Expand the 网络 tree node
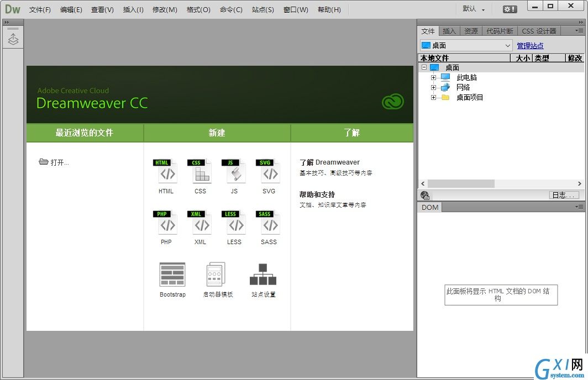The height and width of the screenshot is (380, 588). click(x=433, y=87)
